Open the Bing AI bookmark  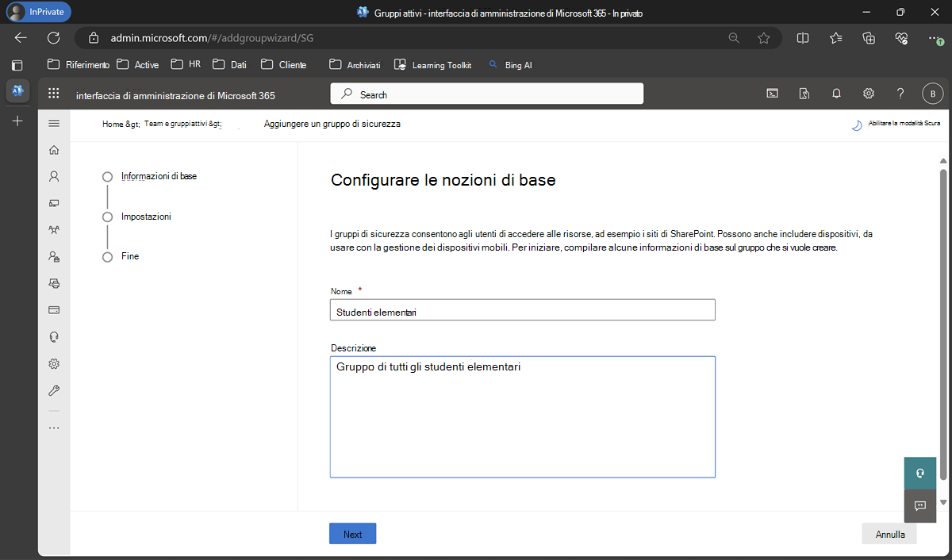pos(510,65)
